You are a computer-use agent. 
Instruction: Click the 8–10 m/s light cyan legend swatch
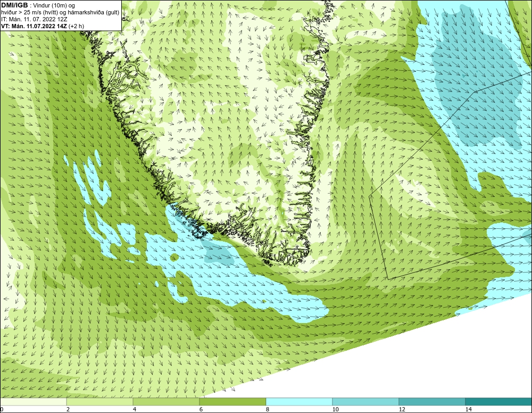[x=299, y=402]
